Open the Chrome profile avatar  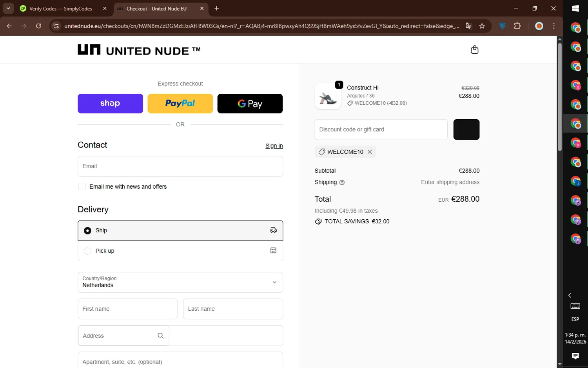(x=539, y=26)
